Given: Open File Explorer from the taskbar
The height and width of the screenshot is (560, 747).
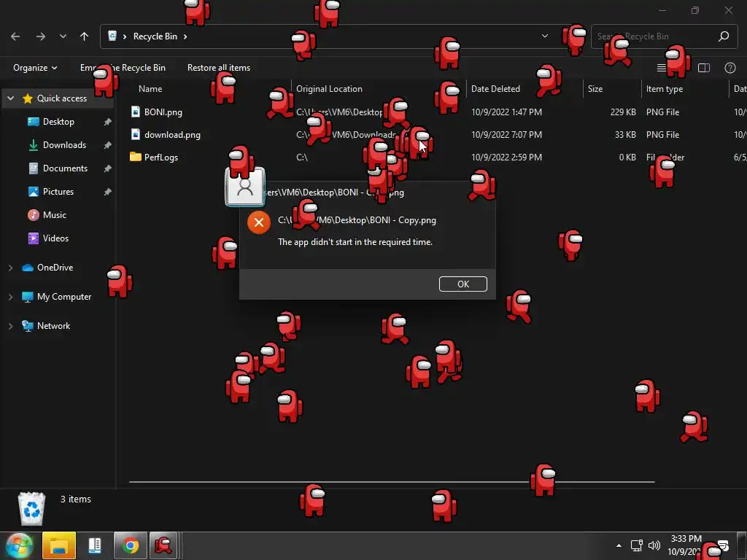Looking at the screenshot, I should 59,545.
